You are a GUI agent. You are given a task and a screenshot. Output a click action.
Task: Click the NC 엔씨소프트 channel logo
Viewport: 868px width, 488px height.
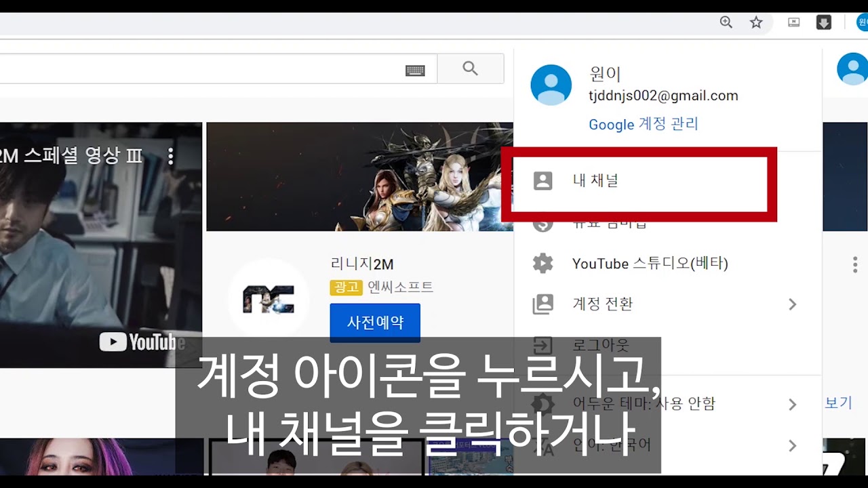pos(269,299)
